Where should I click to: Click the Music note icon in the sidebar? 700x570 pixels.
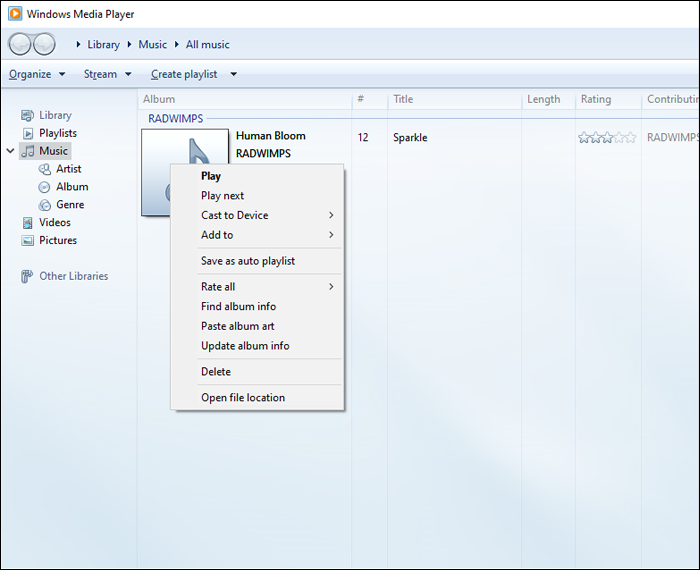(x=28, y=151)
